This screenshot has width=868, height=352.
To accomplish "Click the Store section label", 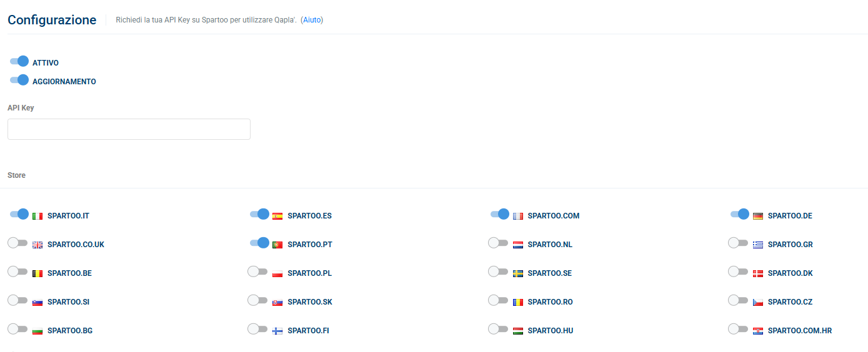I will (16, 175).
